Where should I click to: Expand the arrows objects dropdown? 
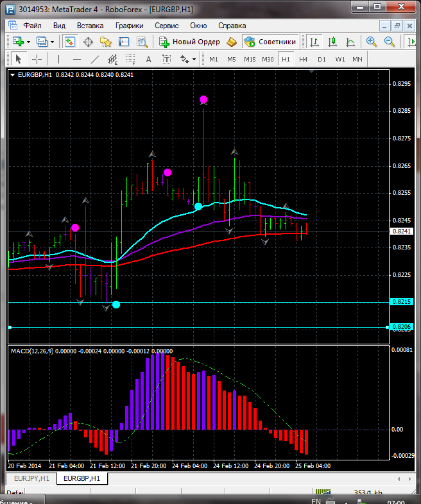[x=194, y=59]
